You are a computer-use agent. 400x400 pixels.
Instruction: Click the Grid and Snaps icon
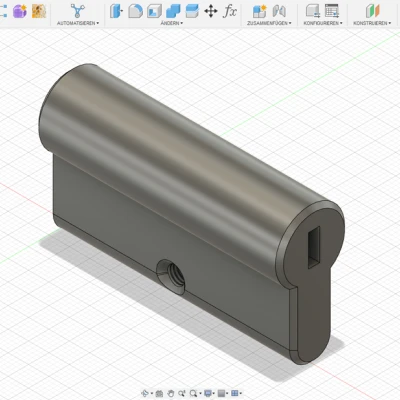tap(221, 393)
